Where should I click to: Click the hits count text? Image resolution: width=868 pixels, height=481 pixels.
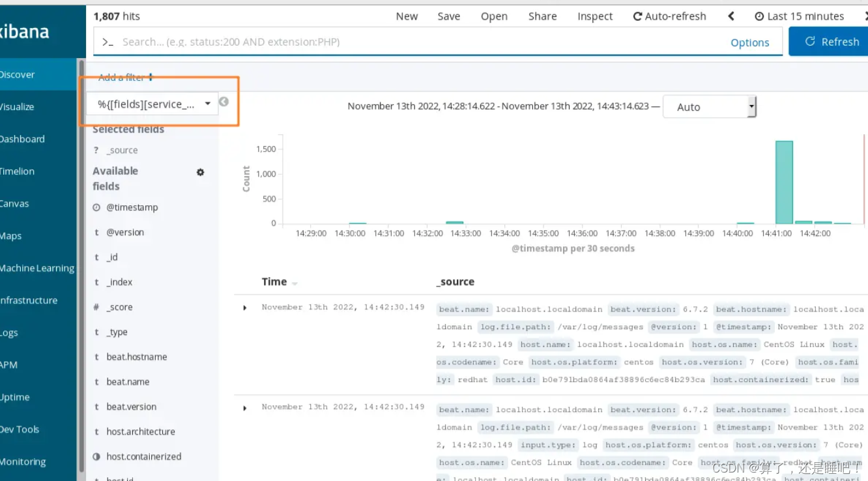[117, 16]
